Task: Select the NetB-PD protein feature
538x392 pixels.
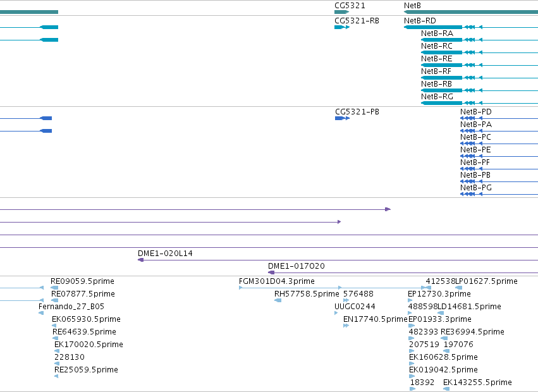Action: (x=476, y=112)
